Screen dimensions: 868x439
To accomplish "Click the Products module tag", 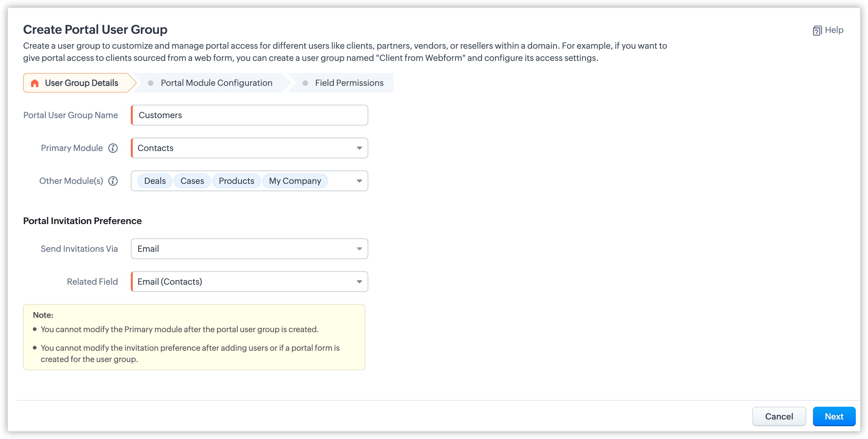I will click(x=236, y=181).
